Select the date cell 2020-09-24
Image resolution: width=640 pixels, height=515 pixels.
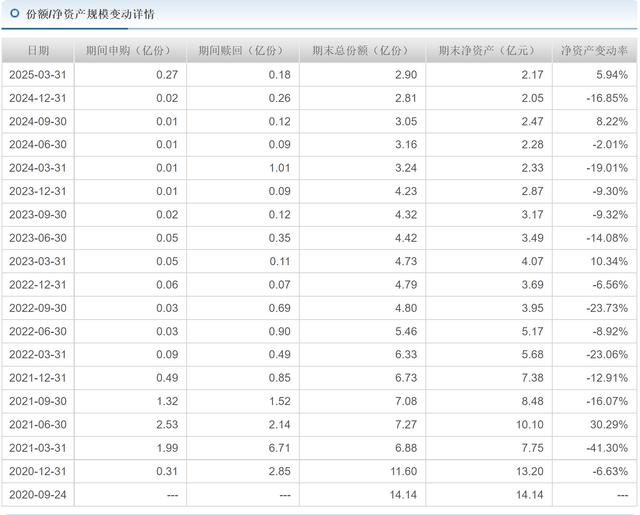[x=38, y=495]
